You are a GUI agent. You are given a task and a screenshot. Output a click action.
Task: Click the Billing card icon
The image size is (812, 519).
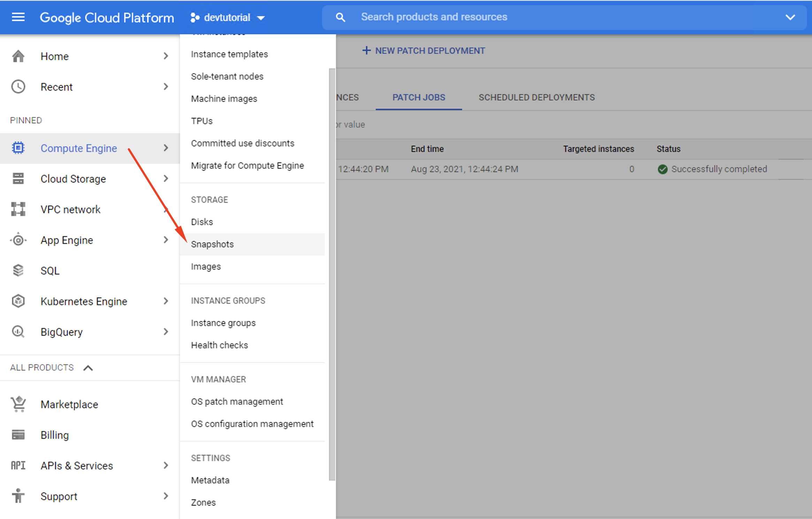click(x=18, y=435)
